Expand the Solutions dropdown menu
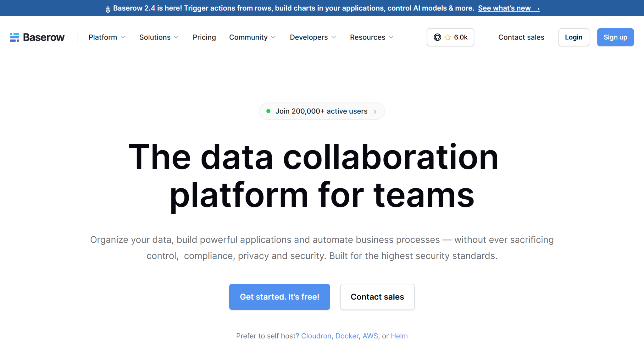Viewport: 644px width, 362px height. coord(159,37)
